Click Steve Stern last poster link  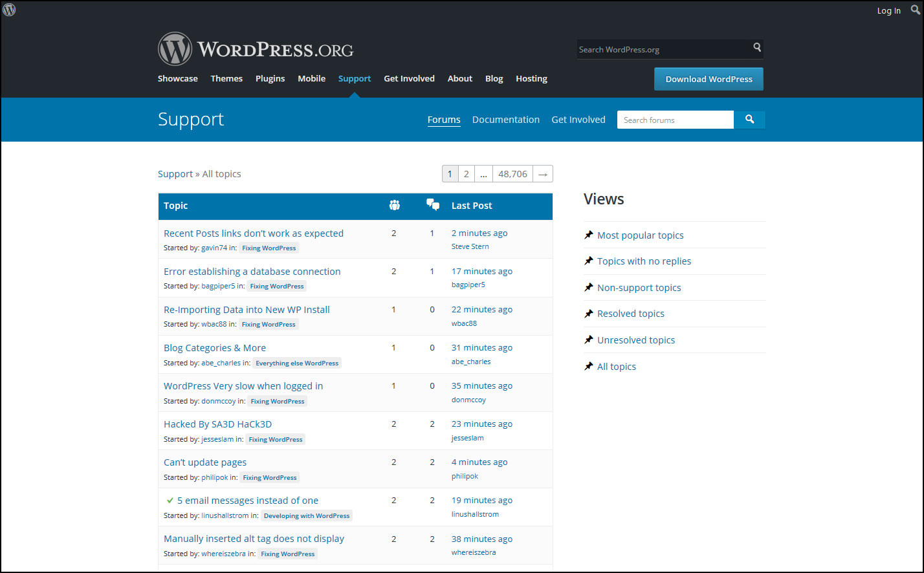tap(470, 246)
